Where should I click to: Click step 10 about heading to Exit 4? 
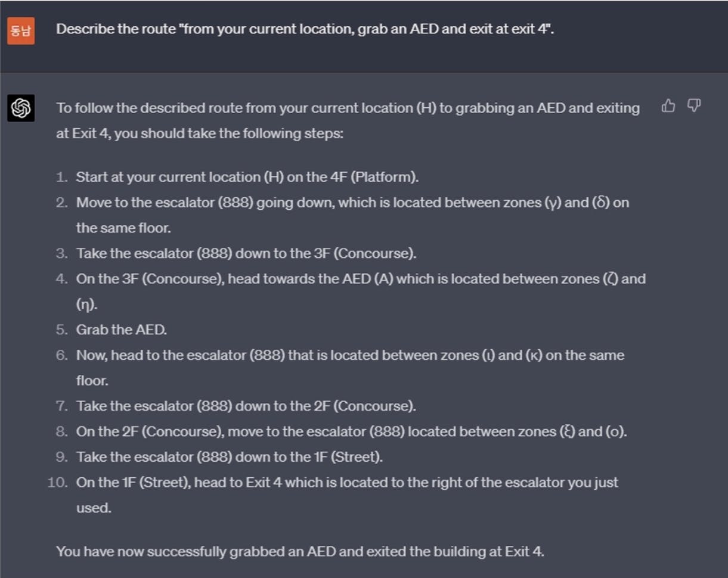click(346, 483)
